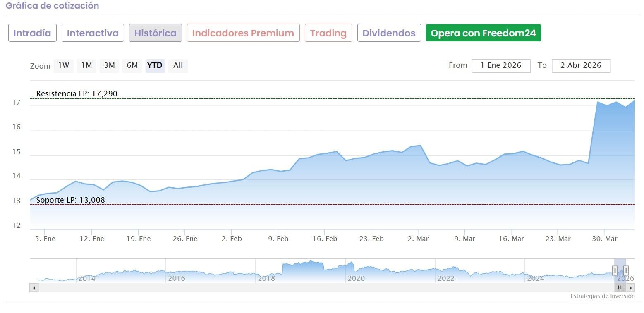
Task: Click the navigator scrollbar thumb grip
Action: [620, 288]
